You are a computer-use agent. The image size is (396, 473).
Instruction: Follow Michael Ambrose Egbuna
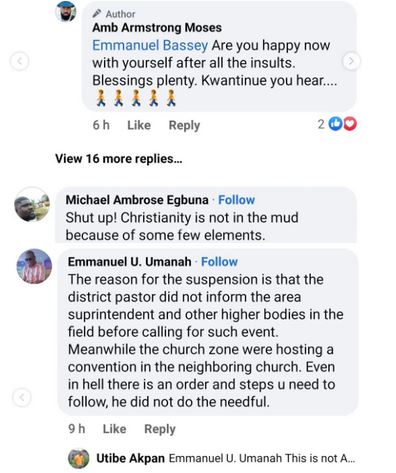point(236,200)
